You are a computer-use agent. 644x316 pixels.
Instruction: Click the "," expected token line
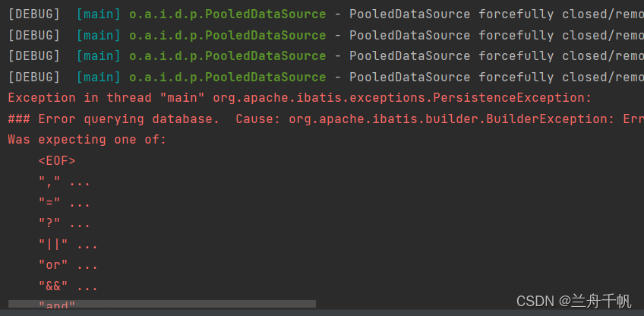[x=64, y=182]
